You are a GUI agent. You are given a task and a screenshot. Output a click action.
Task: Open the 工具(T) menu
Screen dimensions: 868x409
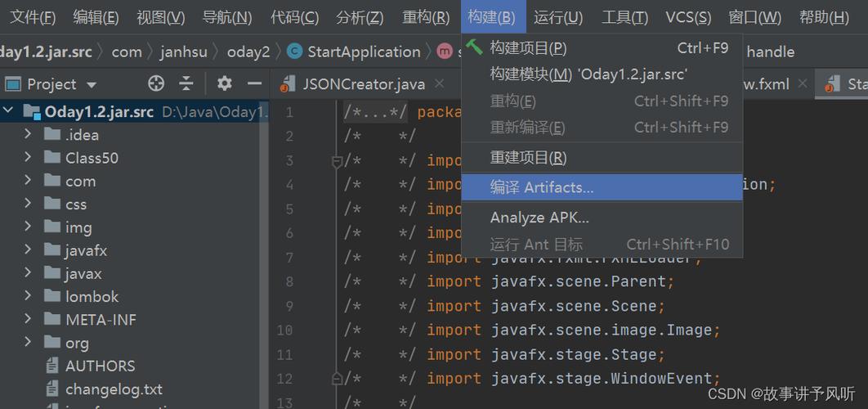pos(625,17)
